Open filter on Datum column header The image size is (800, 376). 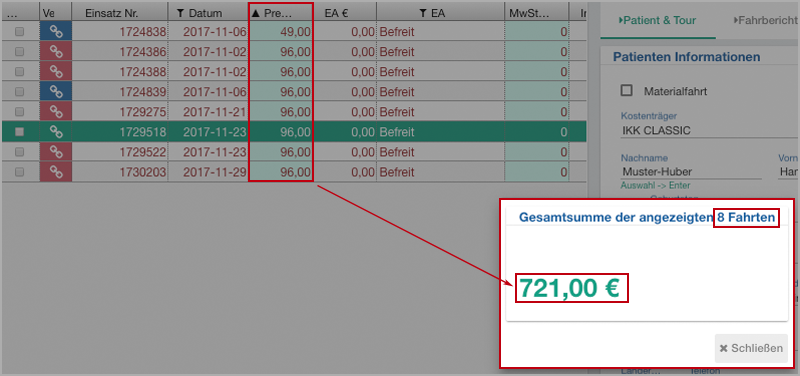(180, 13)
